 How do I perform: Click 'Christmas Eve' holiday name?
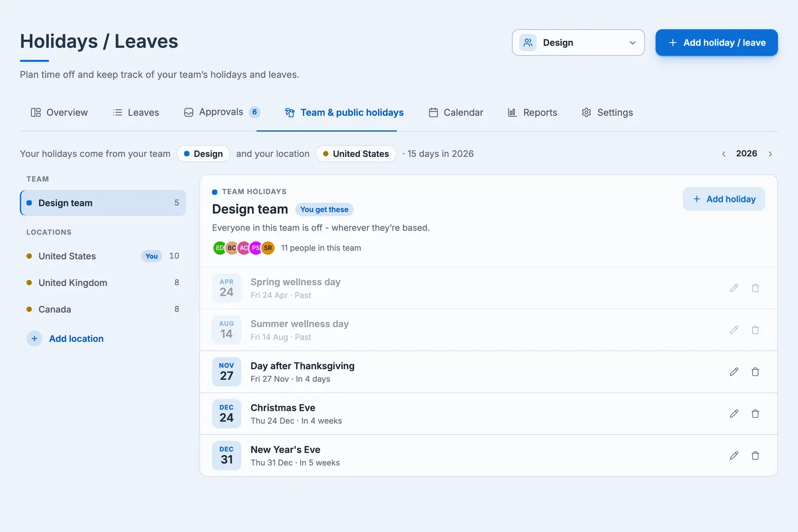283,408
